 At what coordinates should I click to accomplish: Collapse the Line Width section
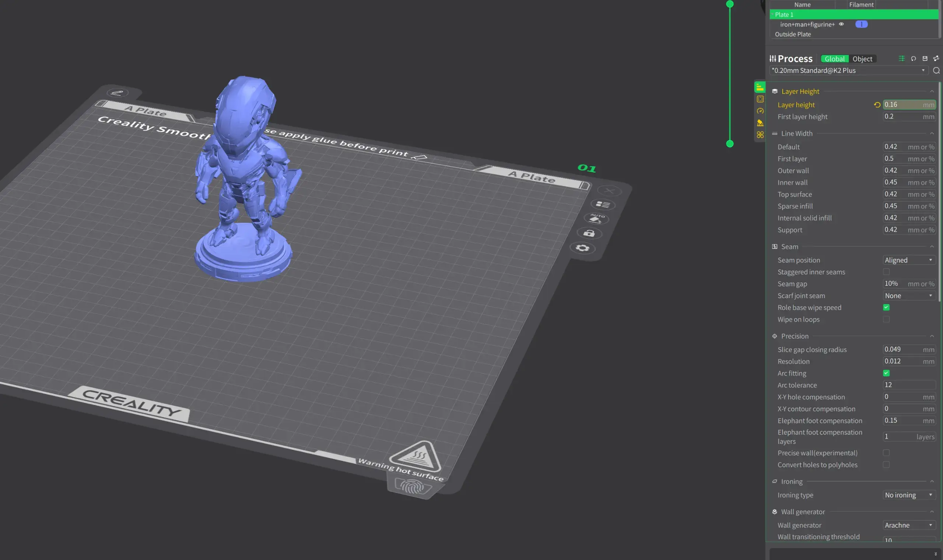[x=932, y=134]
